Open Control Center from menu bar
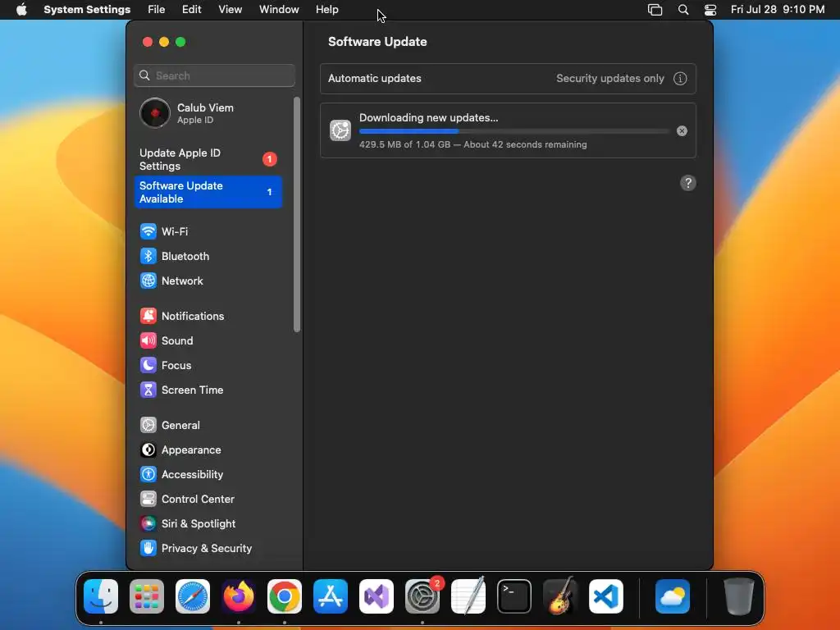Screen dimensions: 840x630 pyautogui.click(x=710, y=10)
